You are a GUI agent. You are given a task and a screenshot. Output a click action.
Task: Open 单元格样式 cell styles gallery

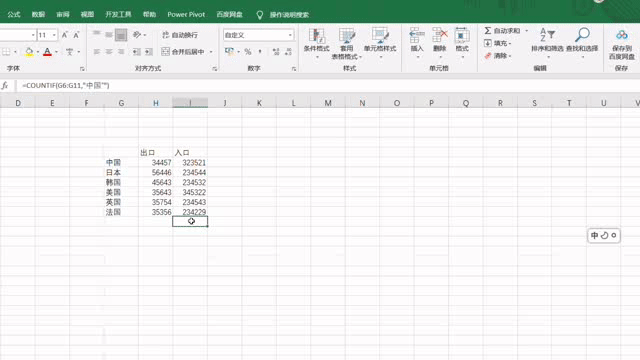[380, 43]
